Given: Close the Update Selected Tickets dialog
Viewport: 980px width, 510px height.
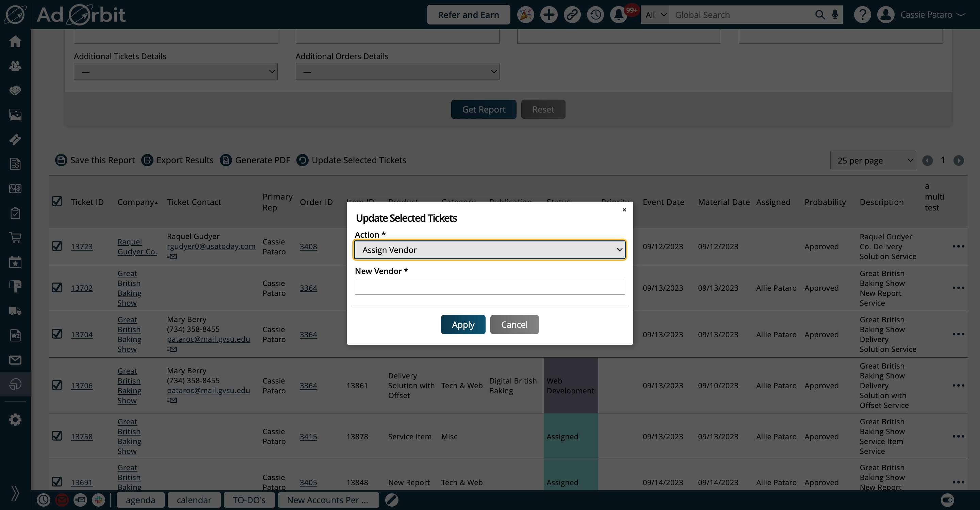Looking at the screenshot, I should pos(624,210).
